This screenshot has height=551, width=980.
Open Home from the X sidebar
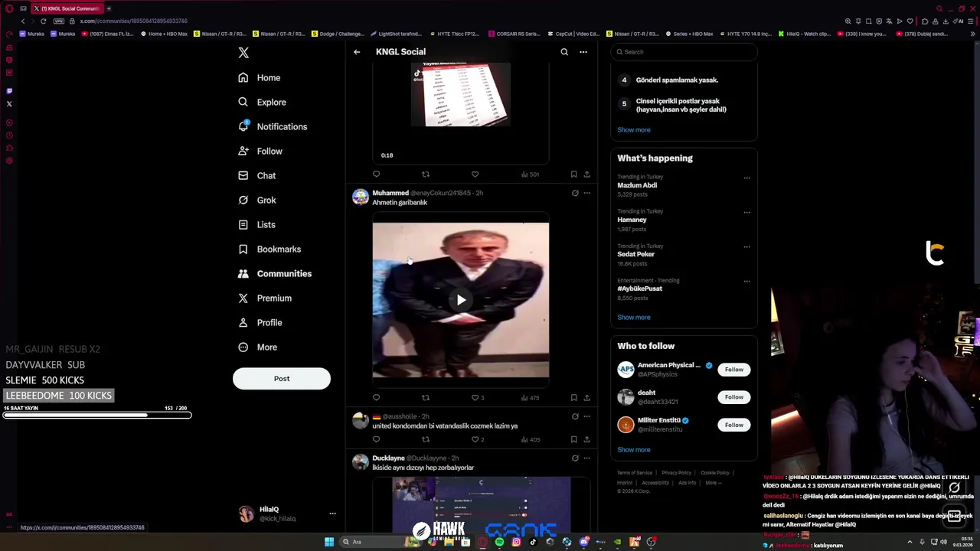(260, 77)
